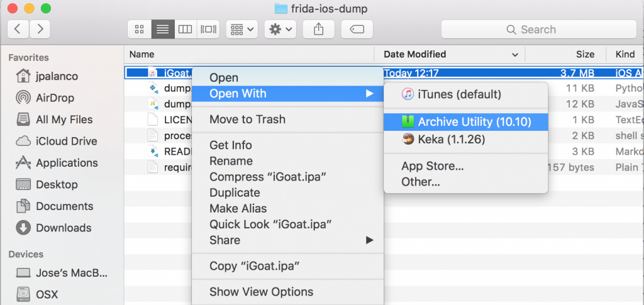Expand the Share submenu

point(288,240)
